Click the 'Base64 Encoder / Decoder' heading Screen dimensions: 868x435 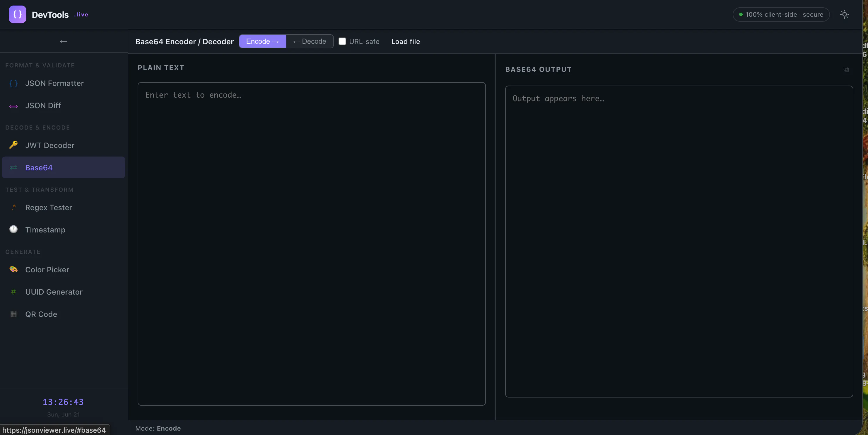(x=184, y=41)
